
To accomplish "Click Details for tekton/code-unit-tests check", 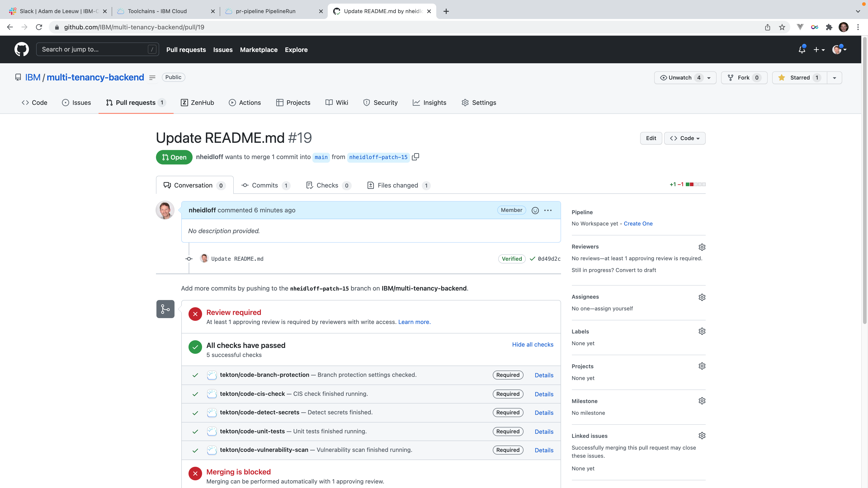I will pyautogui.click(x=544, y=432).
